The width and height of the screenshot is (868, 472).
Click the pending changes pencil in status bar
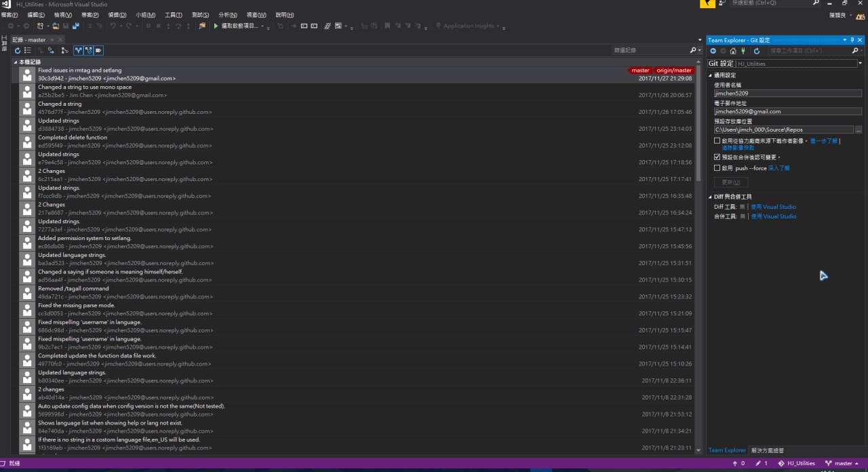[x=760, y=463]
